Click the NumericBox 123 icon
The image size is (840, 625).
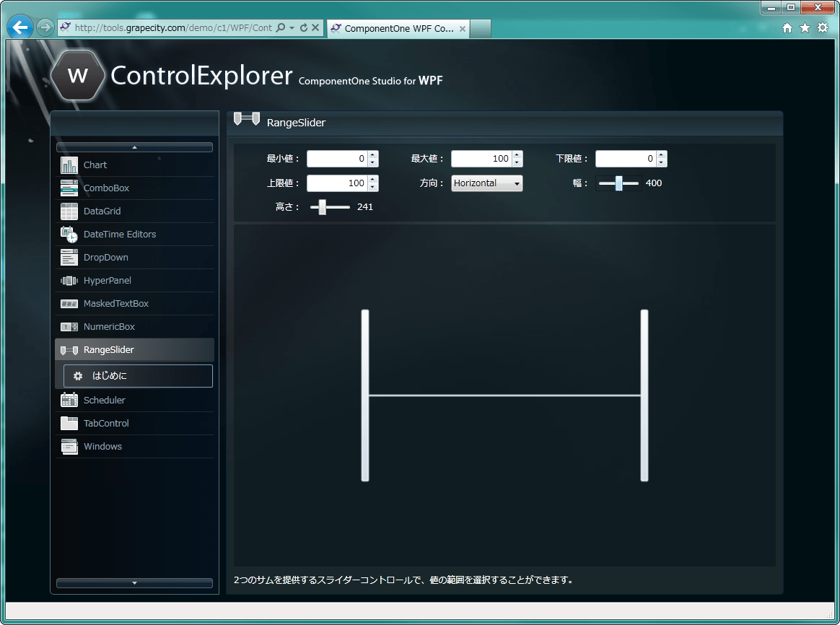click(69, 326)
